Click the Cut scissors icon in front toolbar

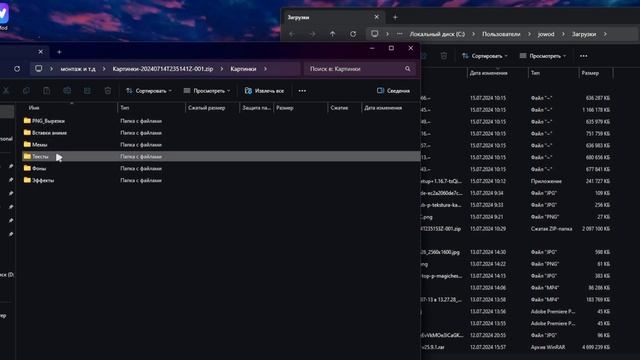(x=6, y=91)
